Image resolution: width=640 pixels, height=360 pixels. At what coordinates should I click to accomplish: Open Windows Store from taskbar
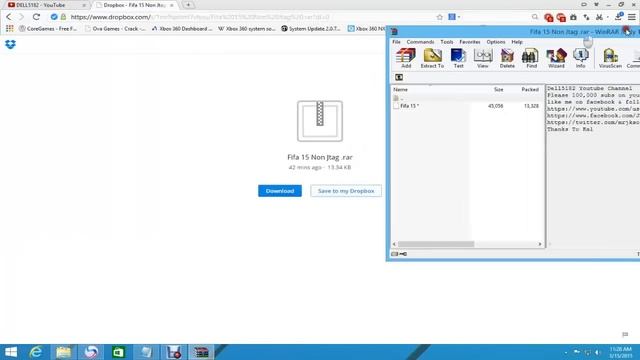pos(118,352)
